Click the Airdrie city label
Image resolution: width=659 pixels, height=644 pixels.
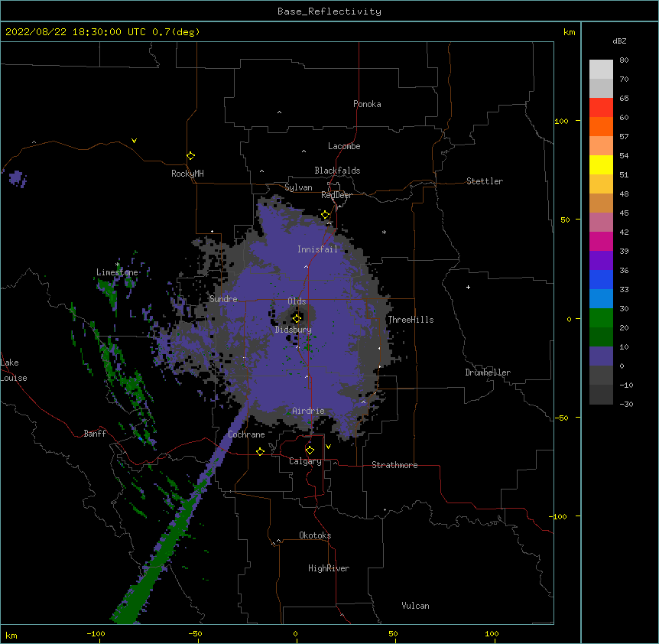tap(308, 411)
